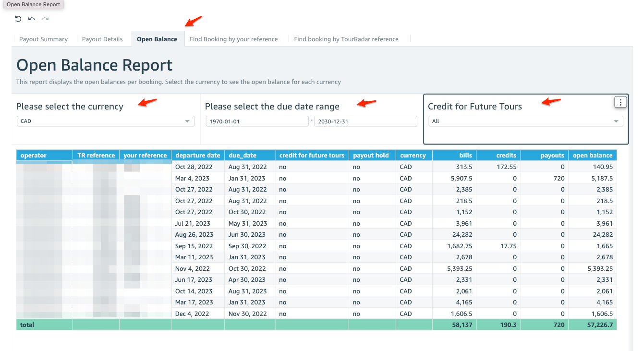Image resolution: width=644 pixels, height=351 pixels.
Task: Switch to the Payout Details tab
Action: pyautogui.click(x=102, y=39)
